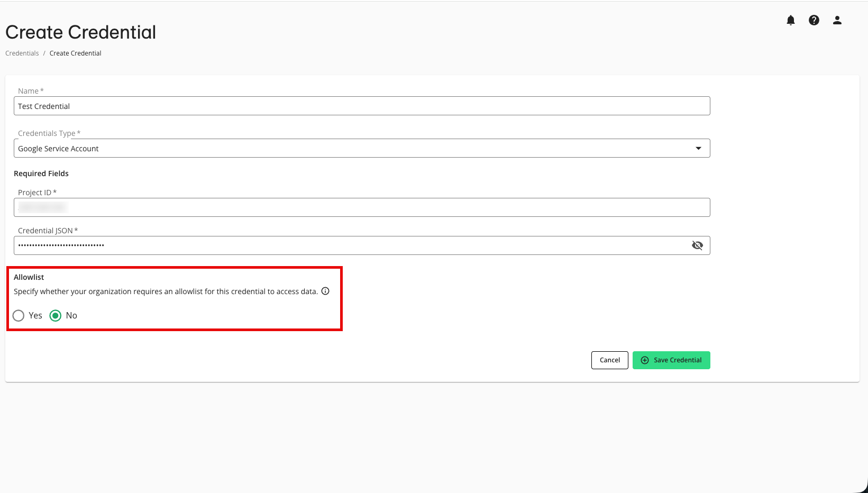Viewport: 868px width, 493px height.
Task: Expand the Credentials Type dropdown arrow
Action: (698, 148)
